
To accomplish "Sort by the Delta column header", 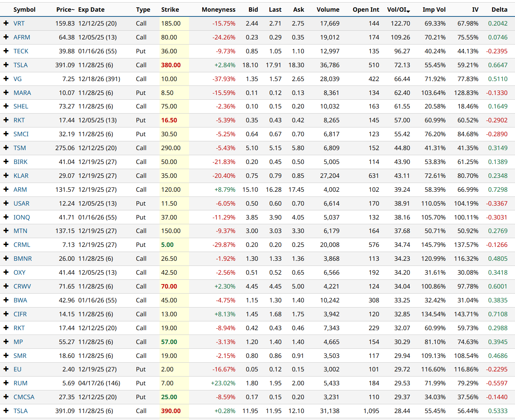I will 499,10.
